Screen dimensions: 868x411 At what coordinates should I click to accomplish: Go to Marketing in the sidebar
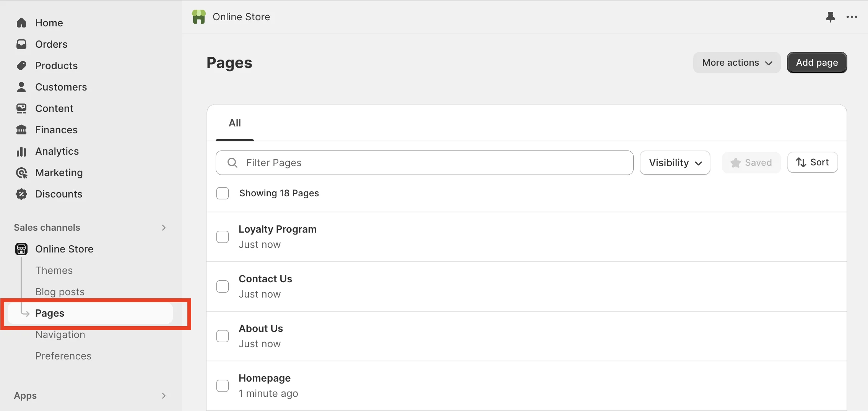[59, 173]
